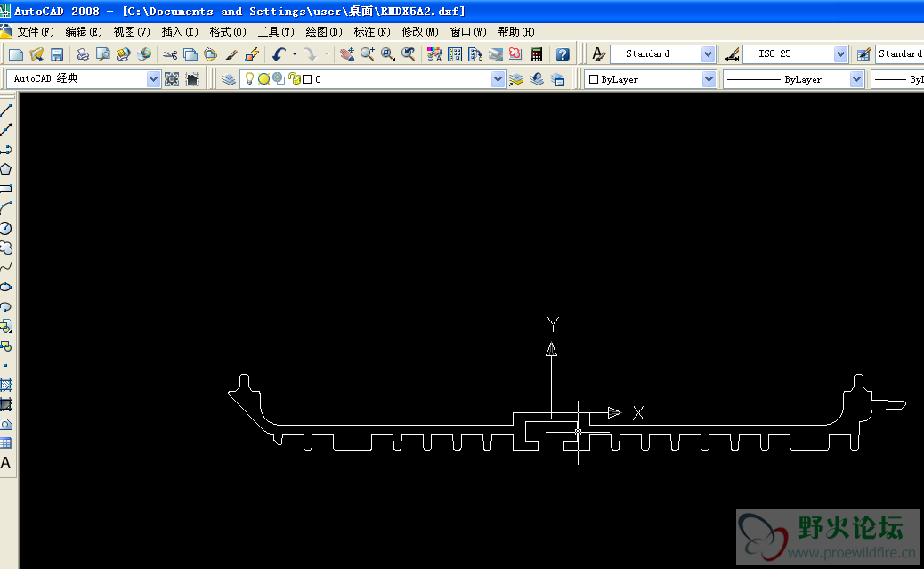Viewport: 924px width, 569px height.
Task: Click the Copy to clipboard icon
Action: 190,55
